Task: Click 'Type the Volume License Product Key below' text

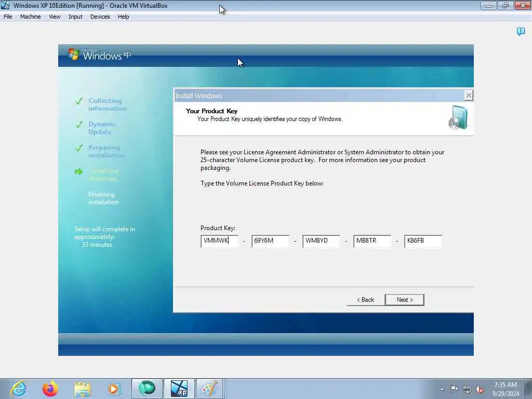Action: (262, 183)
